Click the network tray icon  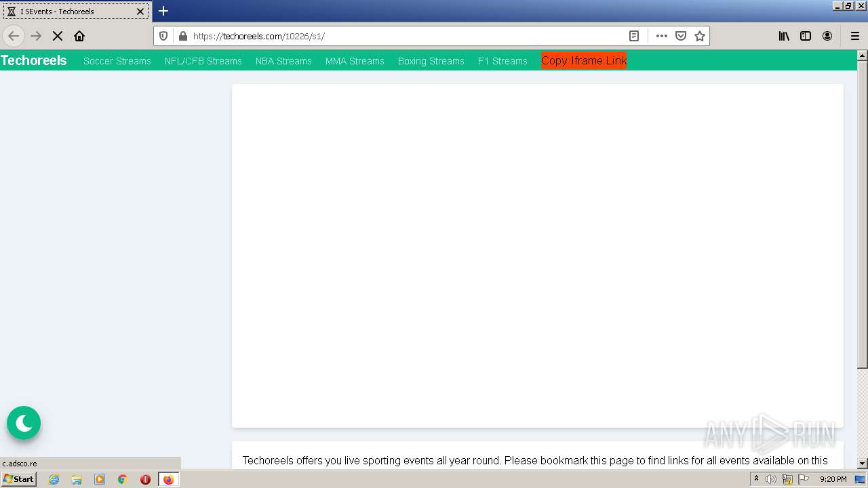[x=787, y=479]
